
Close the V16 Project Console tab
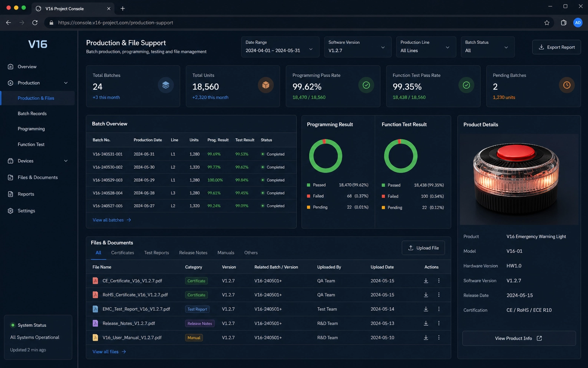coord(109,9)
